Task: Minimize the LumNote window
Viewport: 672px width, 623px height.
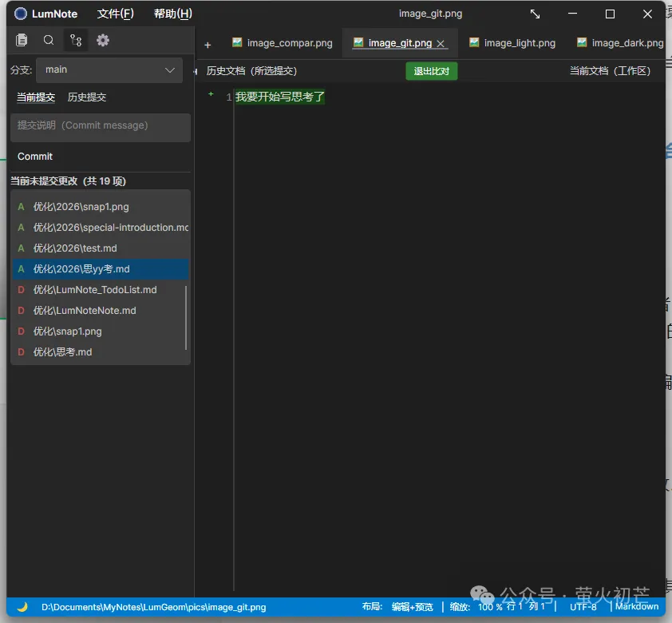Action: tap(572, 14)
